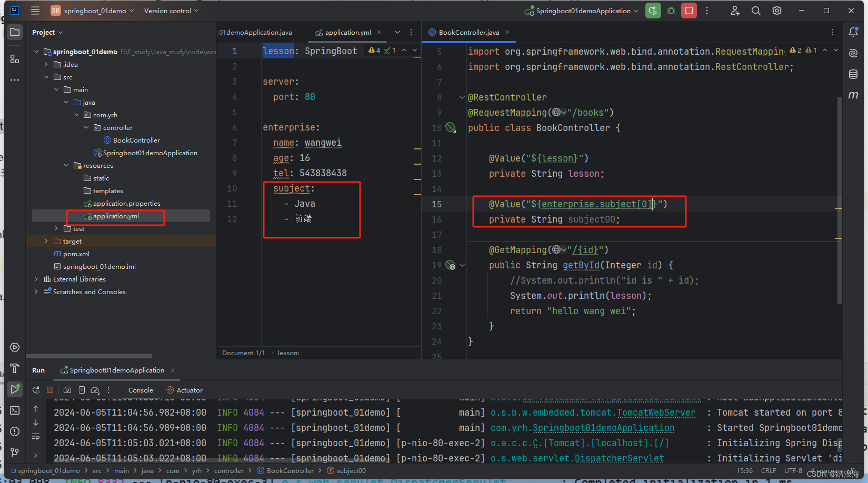Open the notifications bell panel
This screenshot has width=868, height=483.
[853, 32]
